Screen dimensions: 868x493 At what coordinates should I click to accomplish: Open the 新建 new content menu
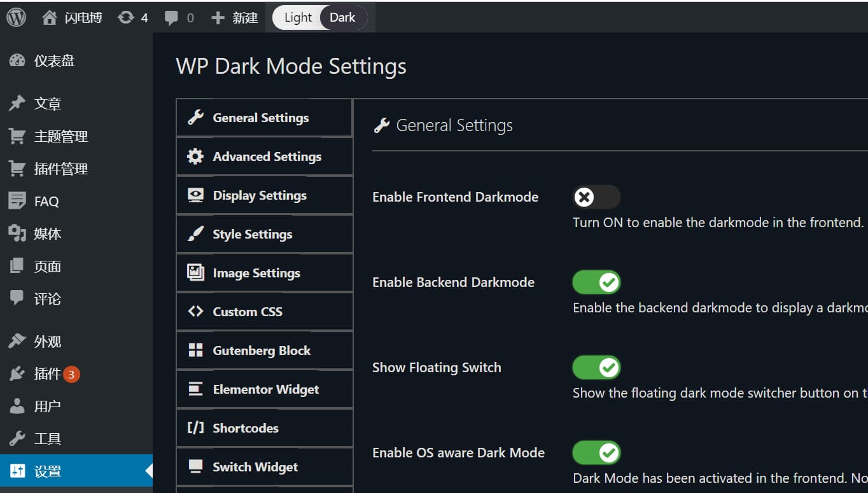click(x=235, y=18)
